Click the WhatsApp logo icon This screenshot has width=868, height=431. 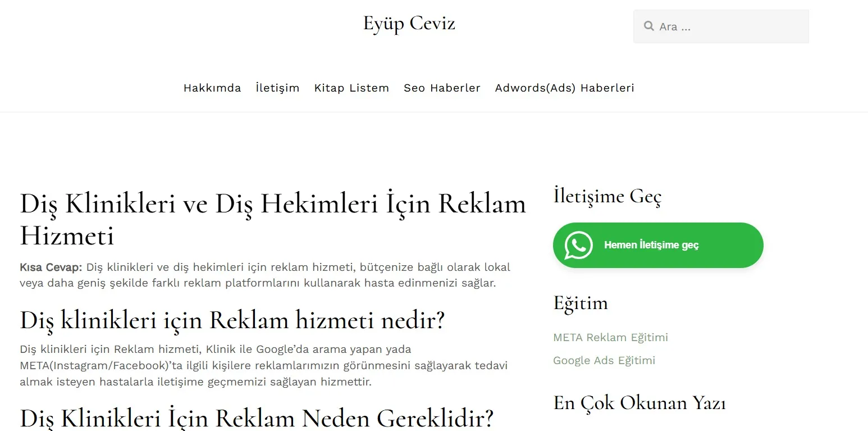[x=578, y=245]
